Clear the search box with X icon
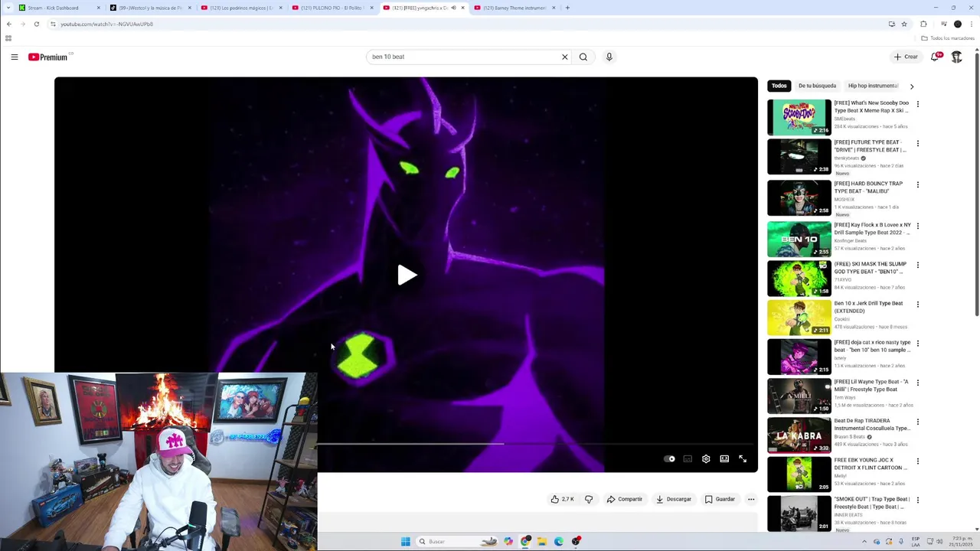The image size is (980, 551). [x=565, y=57]
